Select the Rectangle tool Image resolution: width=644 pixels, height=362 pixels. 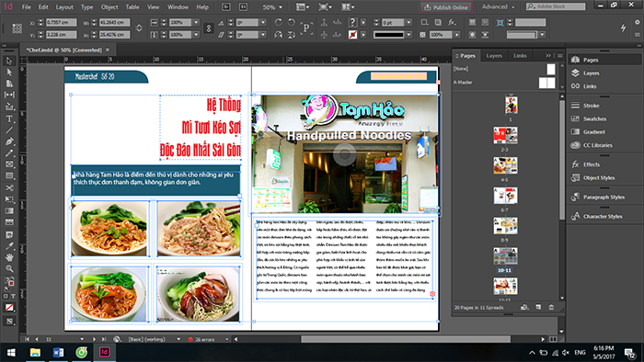coord(9,175)
